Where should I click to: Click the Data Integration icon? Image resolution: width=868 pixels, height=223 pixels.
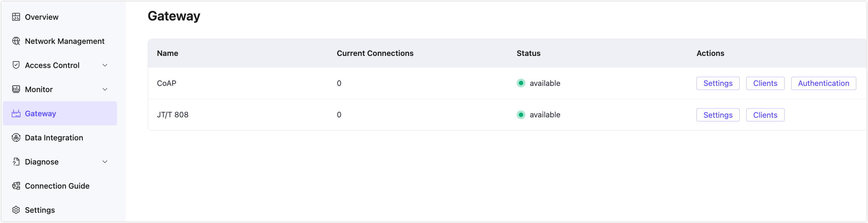pyautogui.click(x=16, y=137)
